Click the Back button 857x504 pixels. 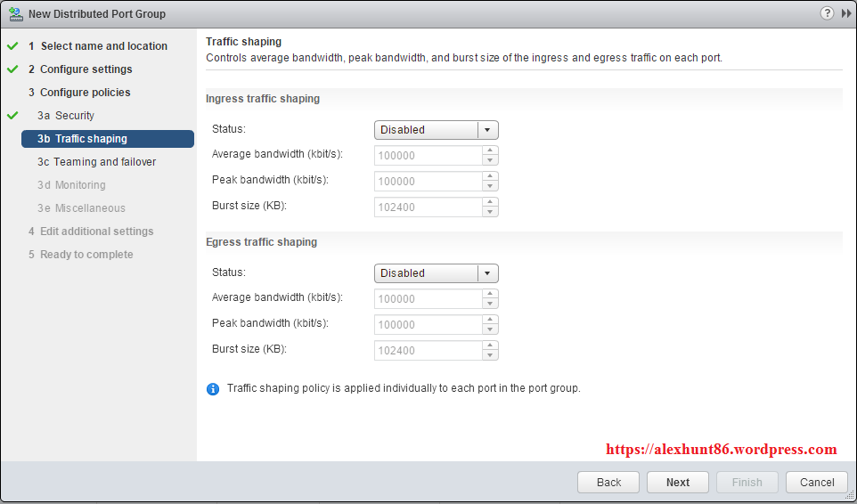608,482
